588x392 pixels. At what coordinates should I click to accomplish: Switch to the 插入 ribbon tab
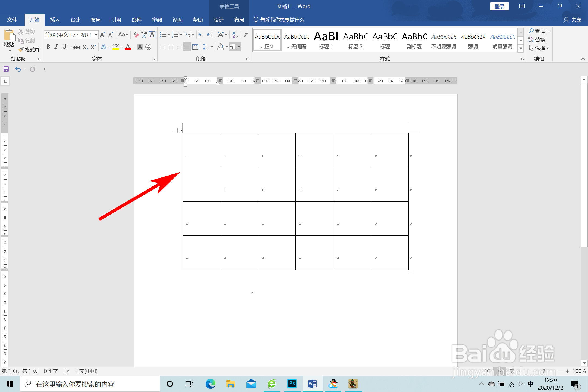55,20
